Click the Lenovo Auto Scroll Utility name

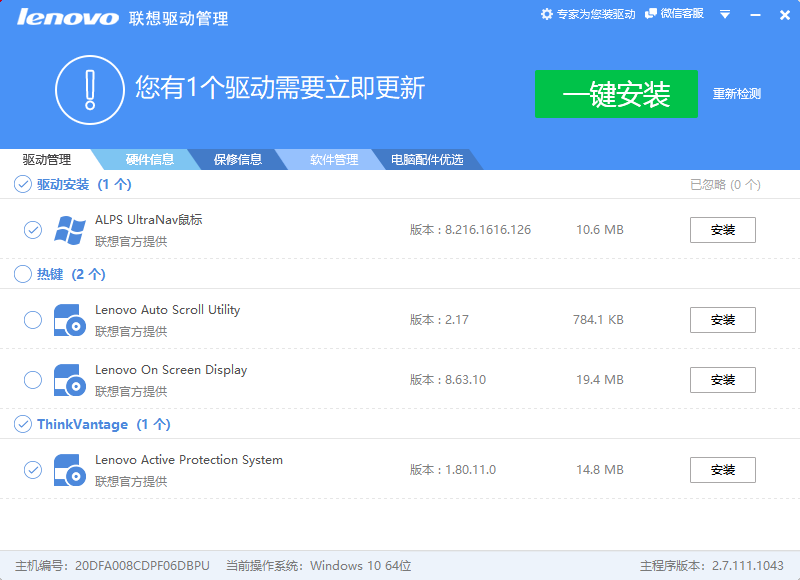click(x=167, y=310)
